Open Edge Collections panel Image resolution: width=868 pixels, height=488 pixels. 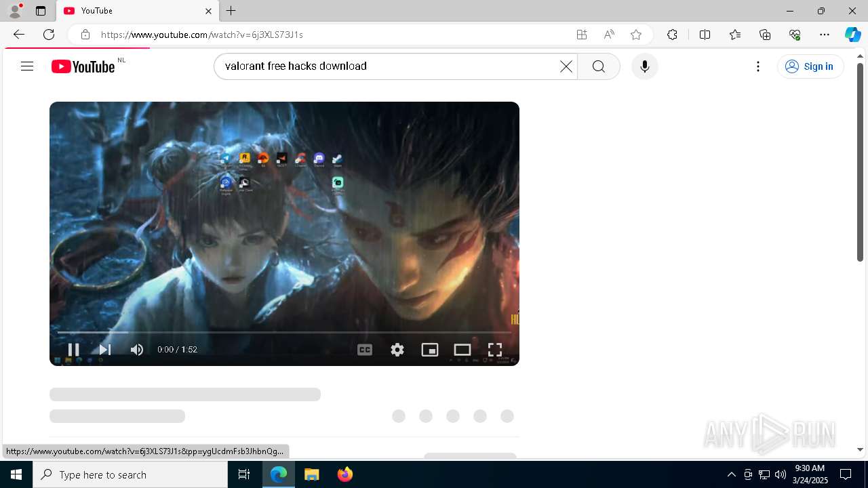[x=765, y=35]
